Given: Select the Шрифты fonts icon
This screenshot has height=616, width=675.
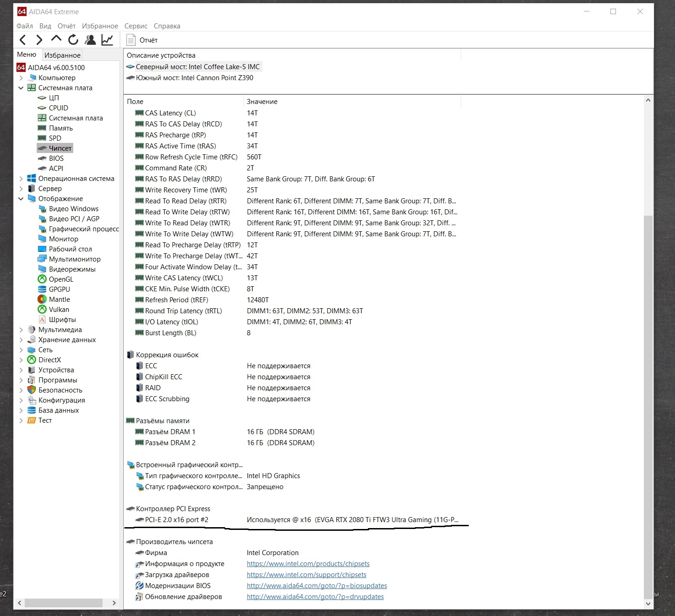Looking at the screenshot, I should pos(42,320).
